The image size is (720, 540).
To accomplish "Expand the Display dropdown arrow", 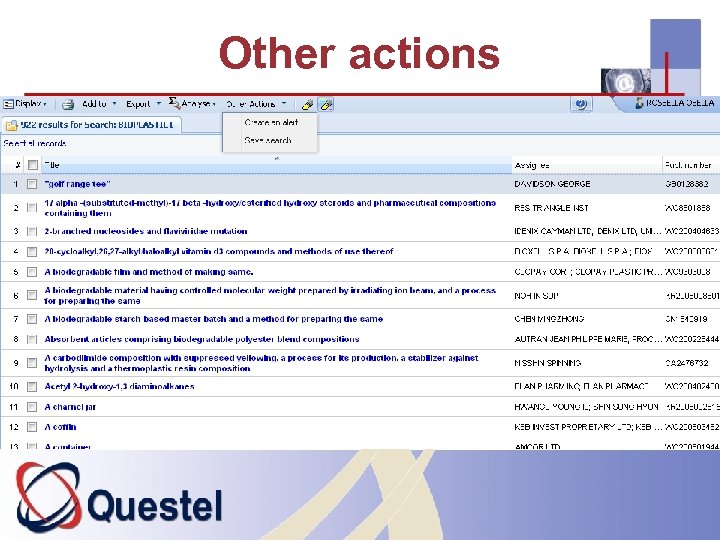I will [45, 104].
